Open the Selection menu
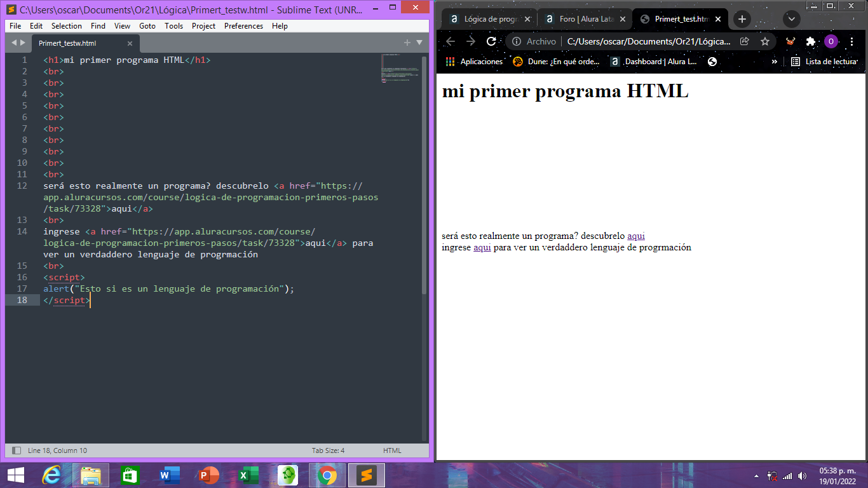 67,26
